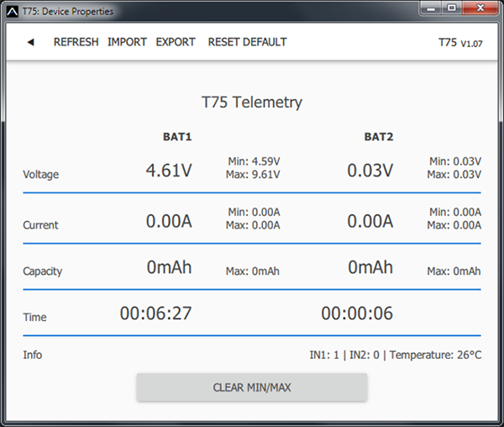The height and width of the screenshot is (427, 504).
Task: Click the back arrow icon
Action: click(x=30, y=42)
